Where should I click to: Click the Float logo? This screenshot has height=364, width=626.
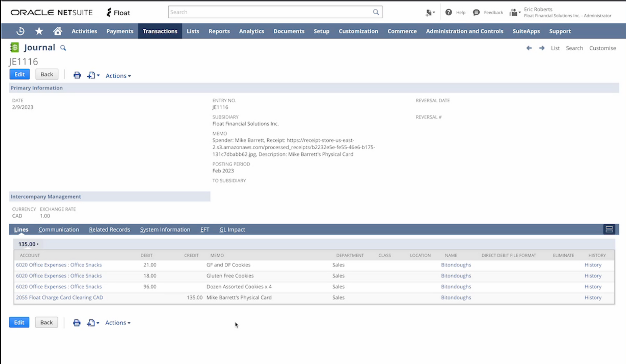(118, 13)
